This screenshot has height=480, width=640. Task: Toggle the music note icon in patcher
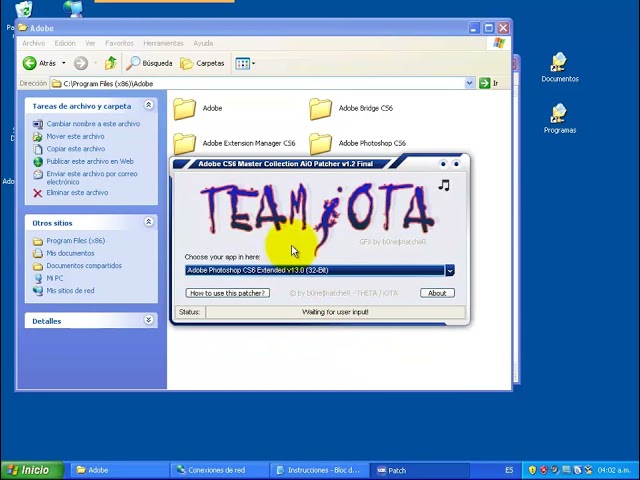tap(444, 185)
